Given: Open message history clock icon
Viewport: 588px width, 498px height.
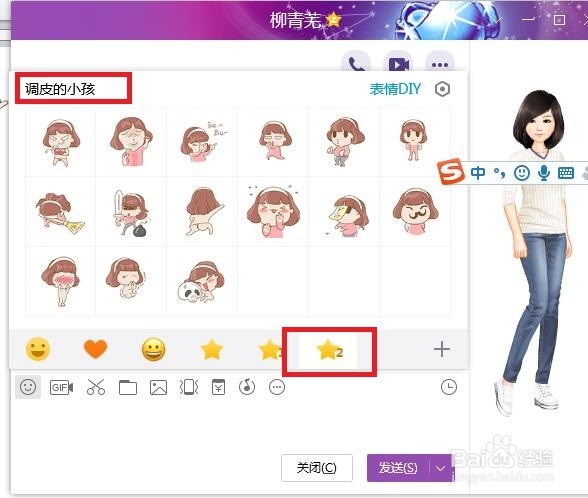Looking at the screenshot, I should click(449, 387).
